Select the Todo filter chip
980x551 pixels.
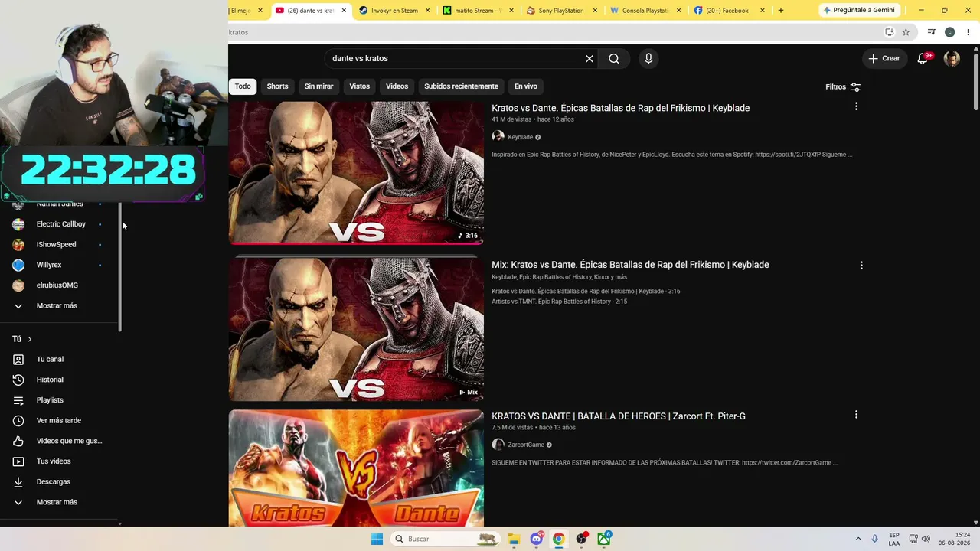click(243, 86)
